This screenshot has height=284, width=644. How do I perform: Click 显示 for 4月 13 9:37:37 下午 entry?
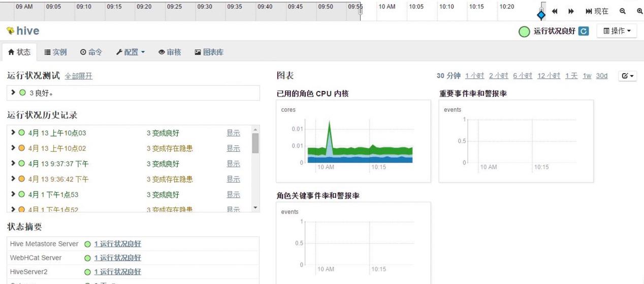pos(233,164)
